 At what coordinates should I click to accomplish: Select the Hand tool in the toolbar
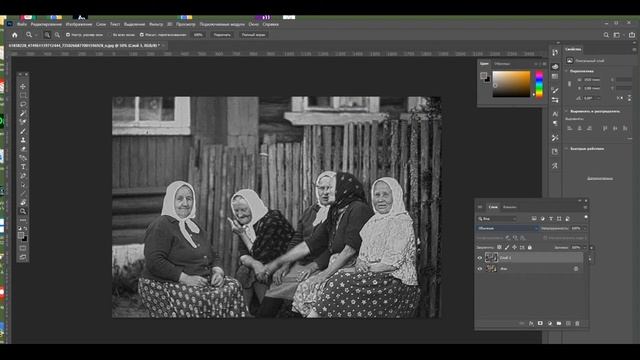click(x=23, y=202)
